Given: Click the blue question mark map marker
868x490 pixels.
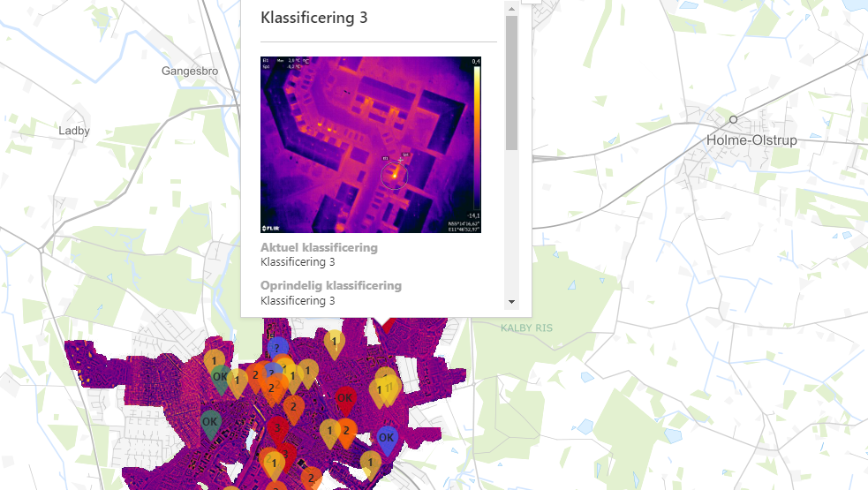Looking at the screenshot, I should 278,349.
